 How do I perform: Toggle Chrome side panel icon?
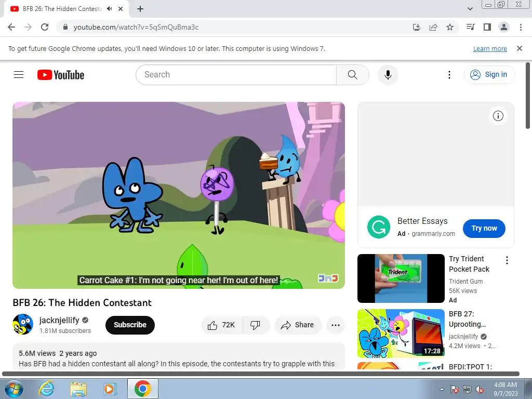point(487,27)
